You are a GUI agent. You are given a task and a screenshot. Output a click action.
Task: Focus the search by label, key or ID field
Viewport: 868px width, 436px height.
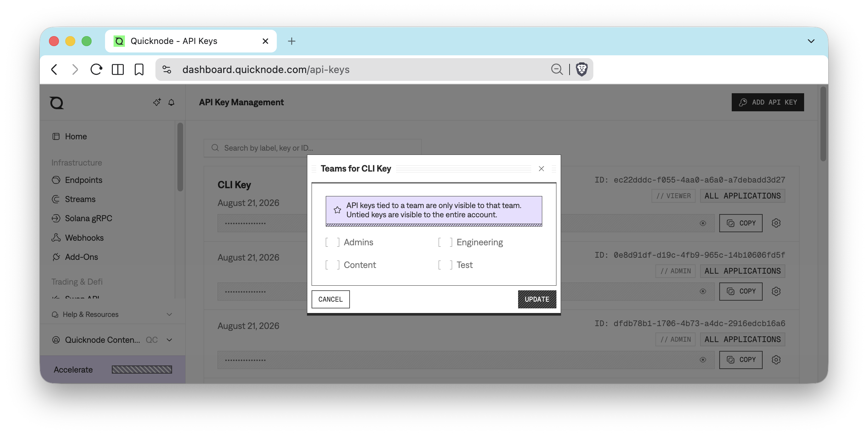(x=312, y=148)
